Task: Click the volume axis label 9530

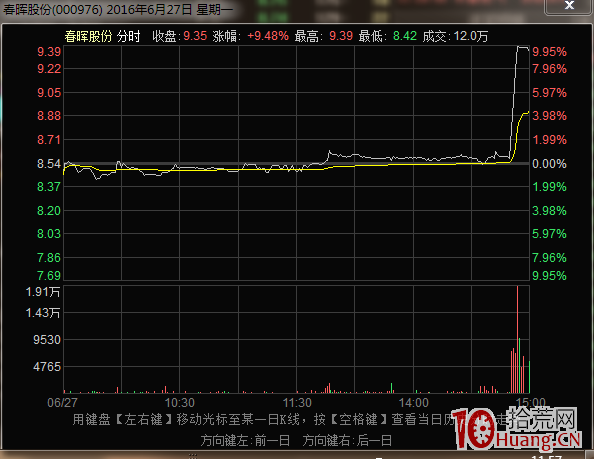Action: 47,340
